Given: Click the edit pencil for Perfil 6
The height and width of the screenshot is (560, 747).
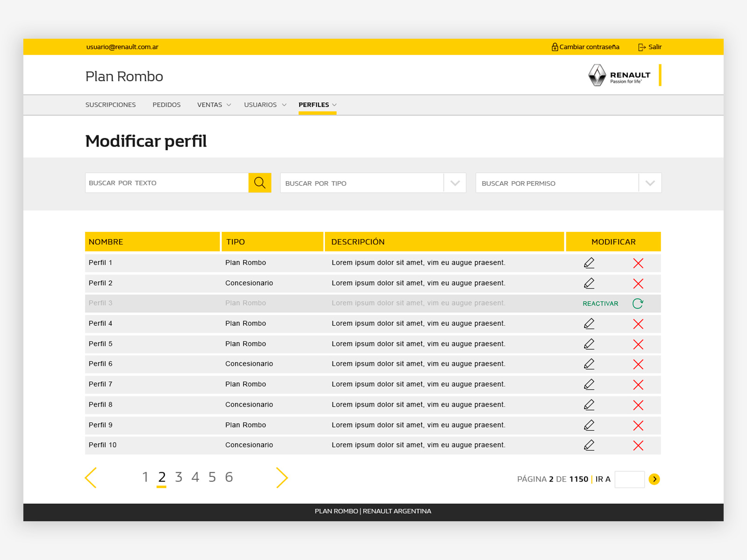Looking at the screenshot, I should coord(589,364).
